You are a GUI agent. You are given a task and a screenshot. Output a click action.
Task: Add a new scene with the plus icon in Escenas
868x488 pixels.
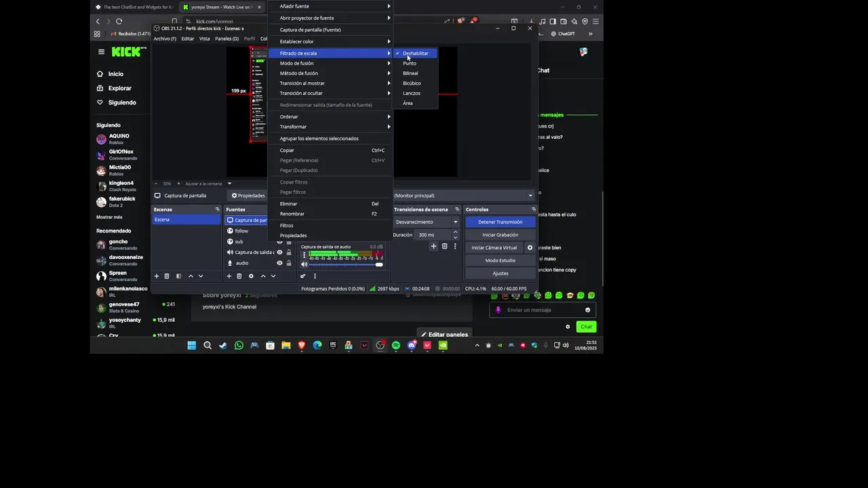157,276
